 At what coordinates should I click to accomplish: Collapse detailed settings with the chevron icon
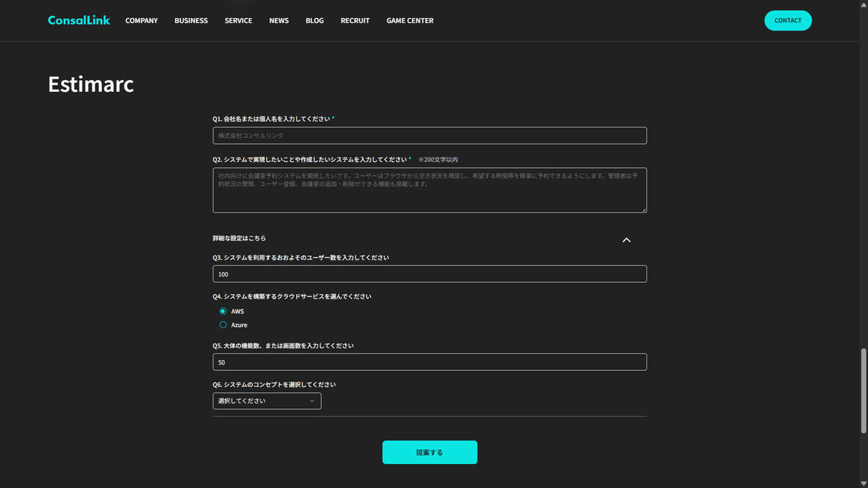[626, 240]
